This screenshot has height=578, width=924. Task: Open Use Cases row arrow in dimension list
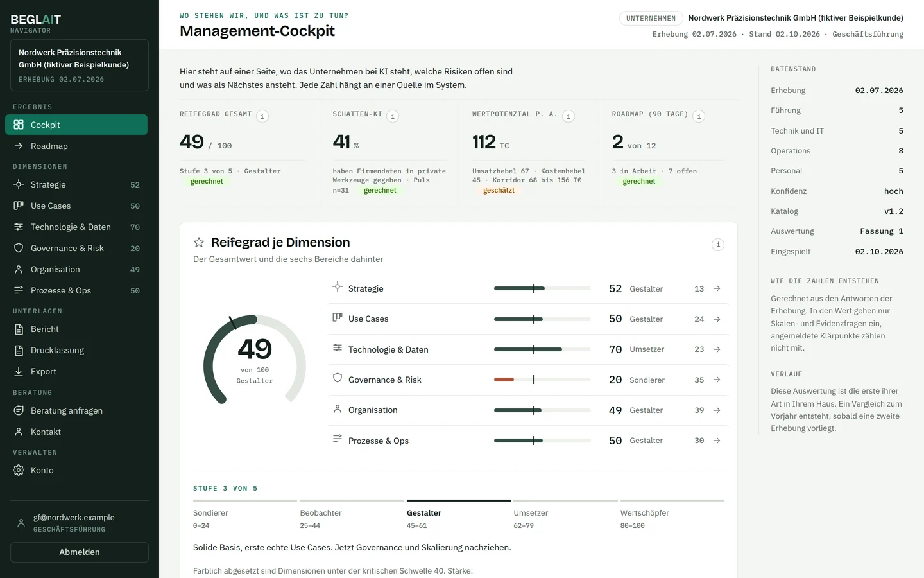click(717, 319)
